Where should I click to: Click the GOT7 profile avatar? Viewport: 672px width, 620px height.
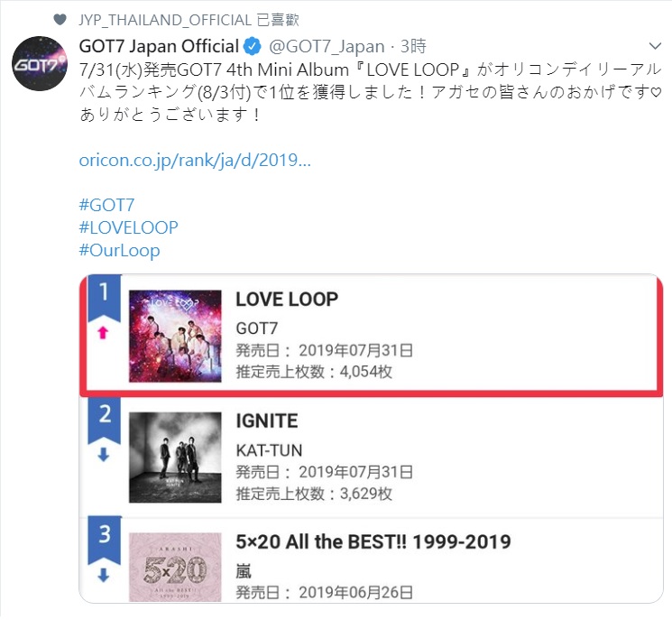click(37, 66)
